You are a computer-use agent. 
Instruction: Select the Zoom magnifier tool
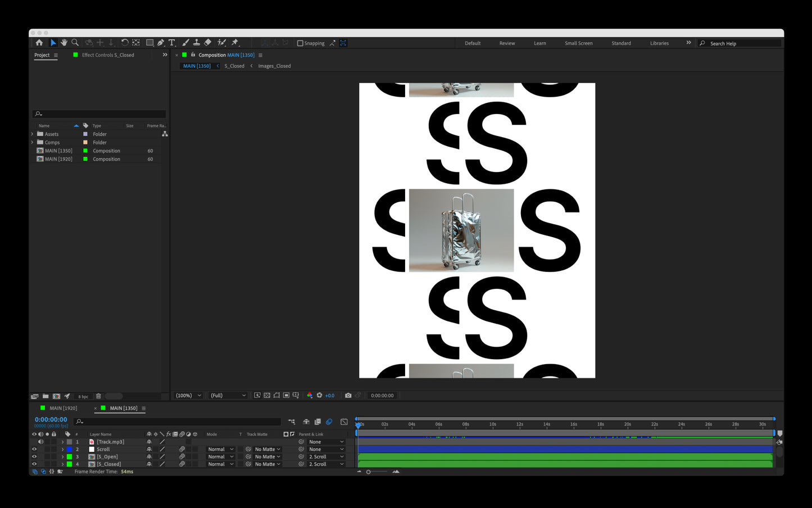(x=75, y=43)
